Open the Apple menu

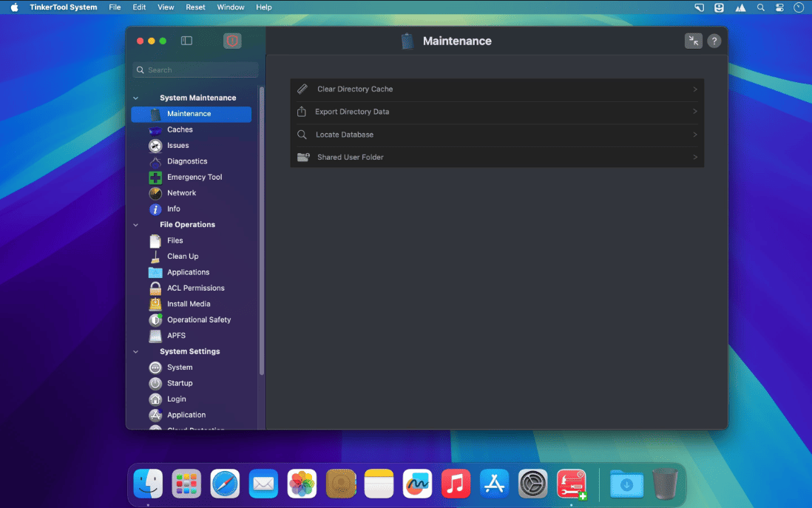(x=15, y=7)
